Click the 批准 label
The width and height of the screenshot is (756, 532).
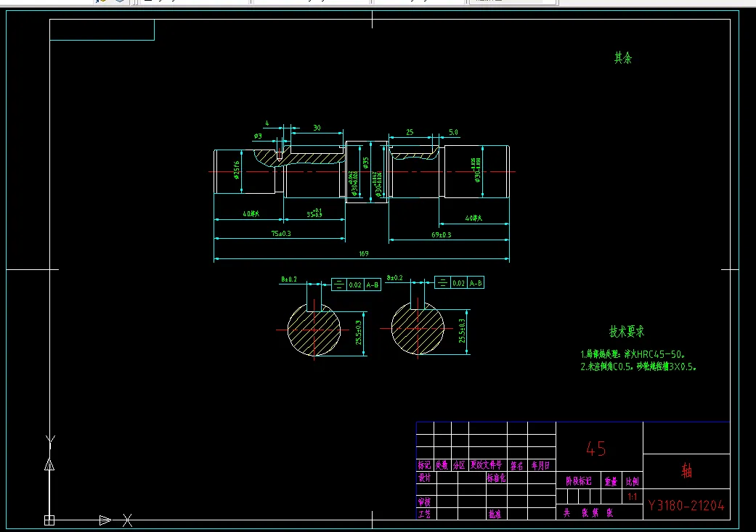point(495,514)
